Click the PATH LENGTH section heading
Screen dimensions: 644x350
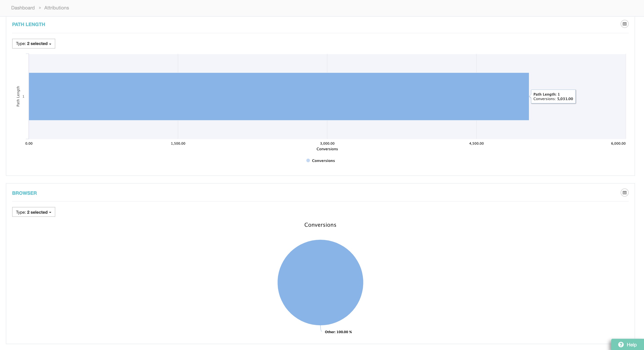[29, 24]
